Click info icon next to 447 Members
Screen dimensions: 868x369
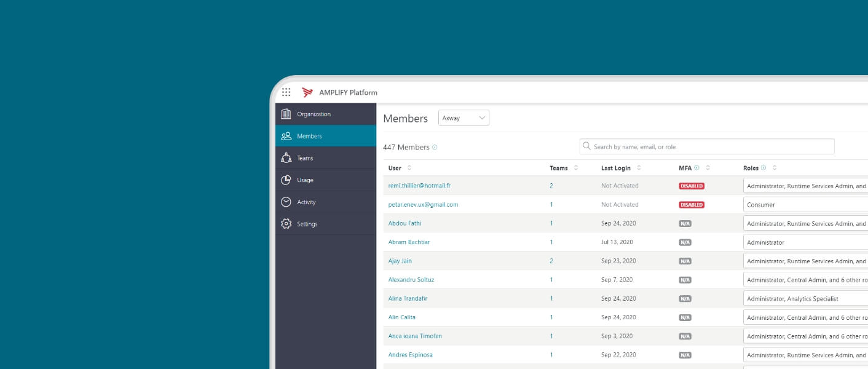point(435,148)
